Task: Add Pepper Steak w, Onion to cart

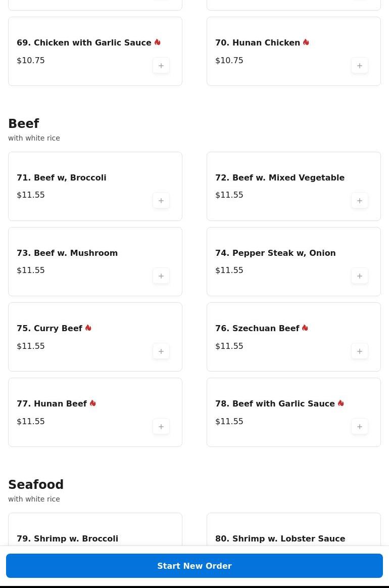Action: (x=360, y=276)
